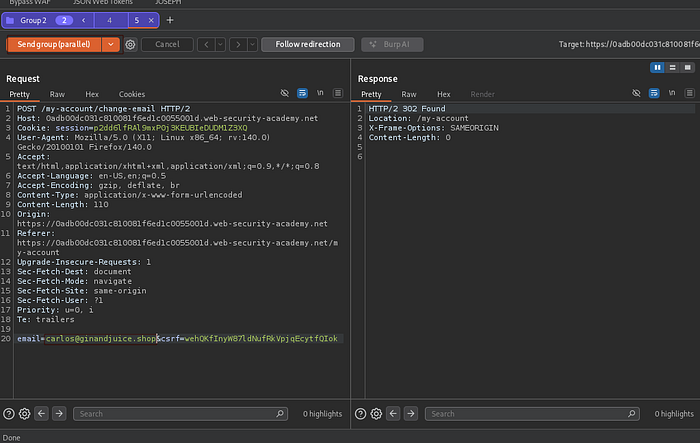
Task: Toggle non-printable characters in Response pane
Action: [672, 93]
